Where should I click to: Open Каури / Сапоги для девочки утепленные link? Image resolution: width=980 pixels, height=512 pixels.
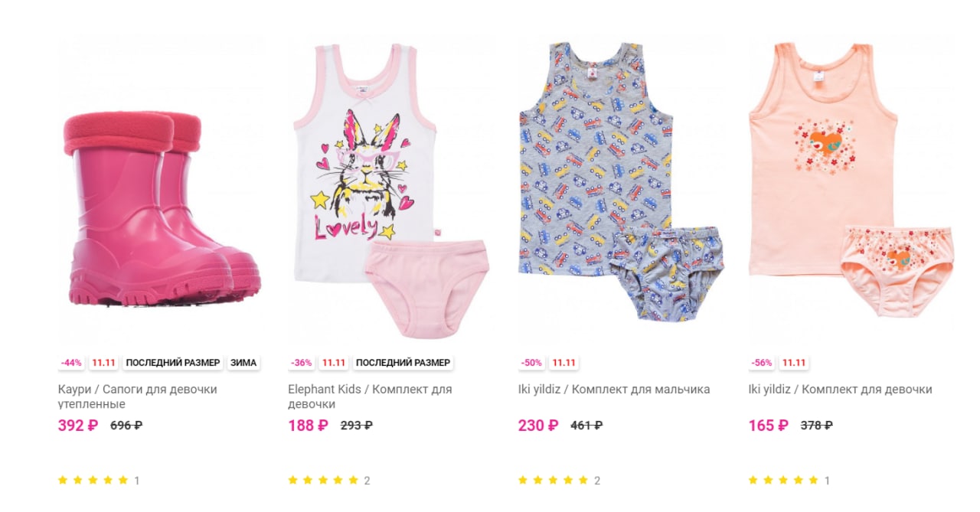138,396
